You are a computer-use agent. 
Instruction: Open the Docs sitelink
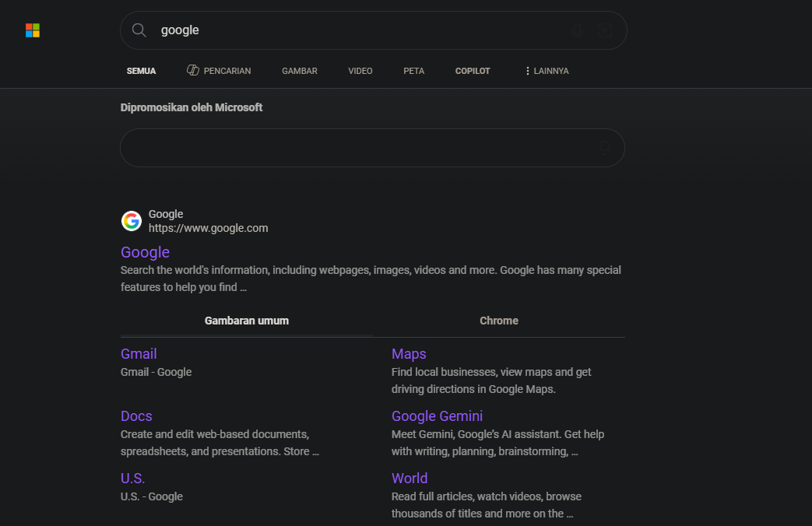[136, 416]
